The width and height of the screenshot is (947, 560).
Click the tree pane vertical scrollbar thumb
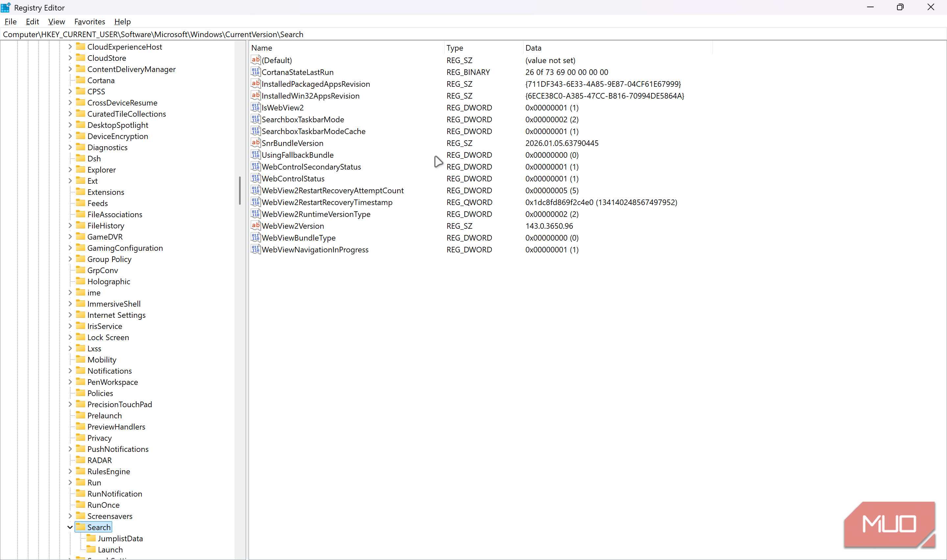tap(240, 191)
